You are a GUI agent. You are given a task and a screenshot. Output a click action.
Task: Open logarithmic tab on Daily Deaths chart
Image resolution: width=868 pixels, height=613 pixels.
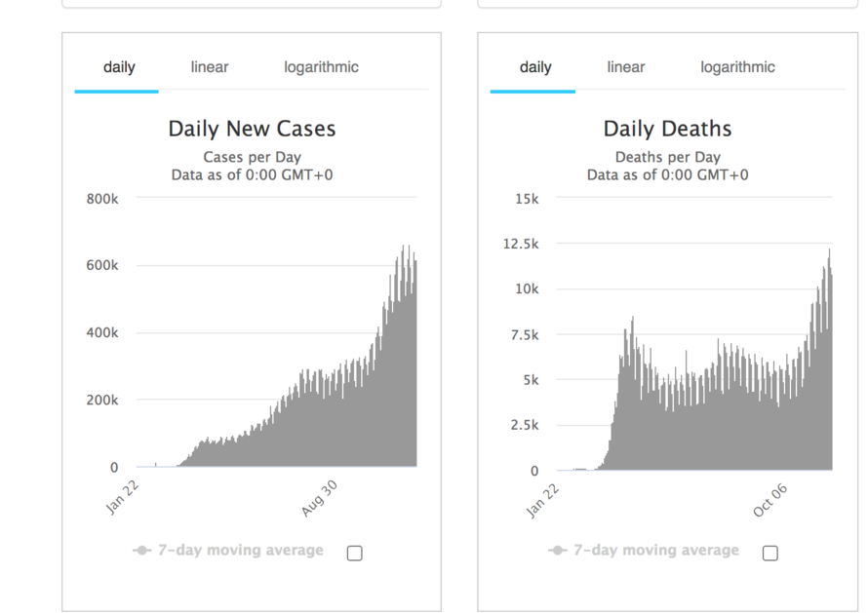pyautogui.click(x=737, y=67)
